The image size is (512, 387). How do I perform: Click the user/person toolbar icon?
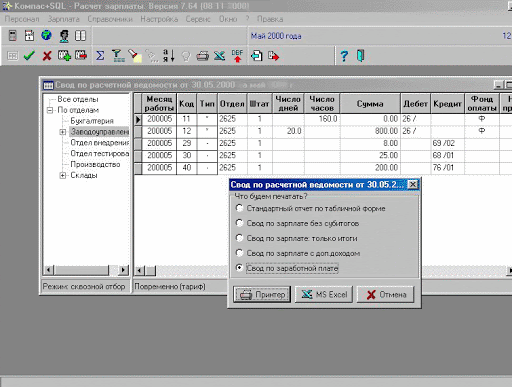point(64,36)
